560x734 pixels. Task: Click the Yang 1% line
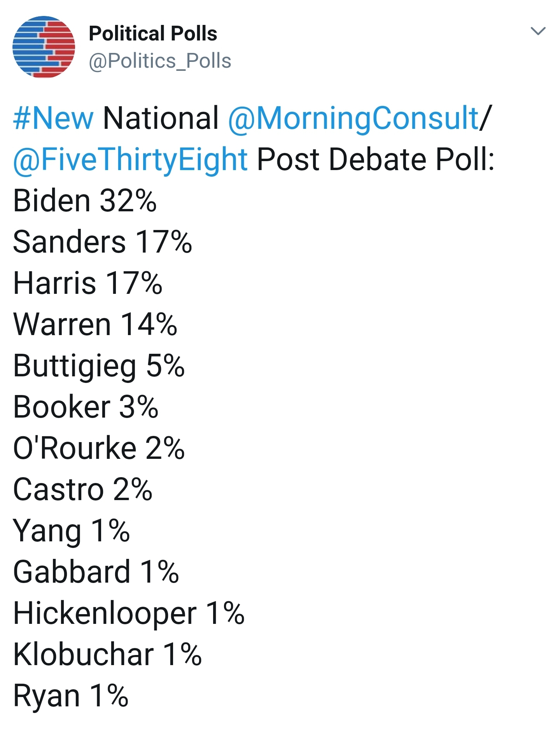point(71,531)
